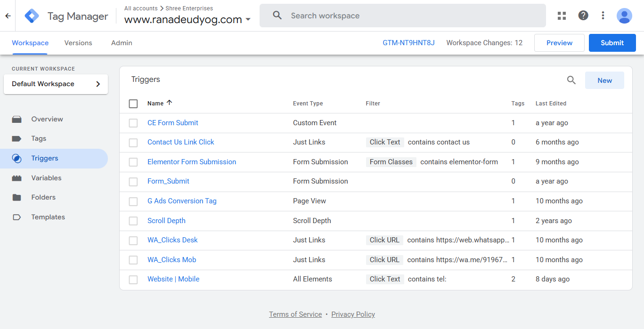Screen dimensions: 644x329
Task: Click "8 days ago" last edited cell
Action: 553,279
